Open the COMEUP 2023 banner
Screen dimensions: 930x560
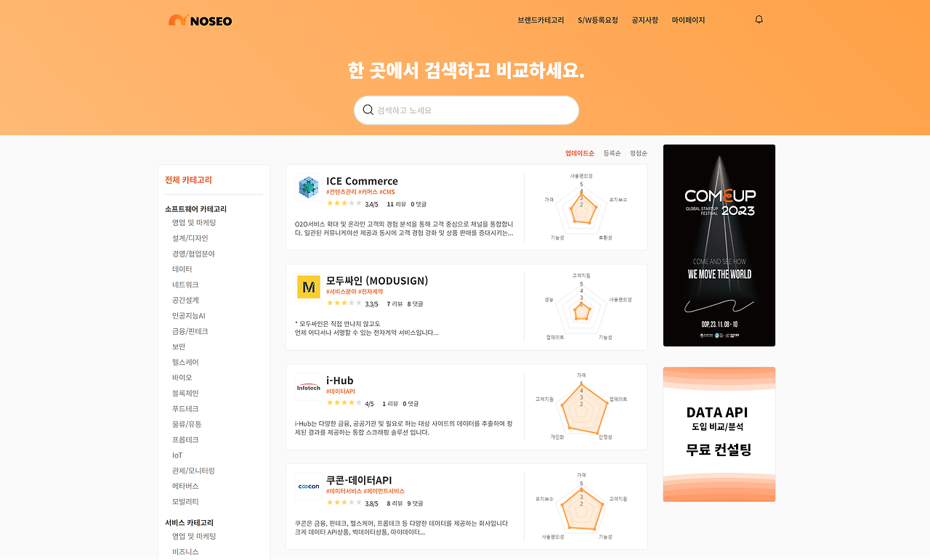[719, 245]
